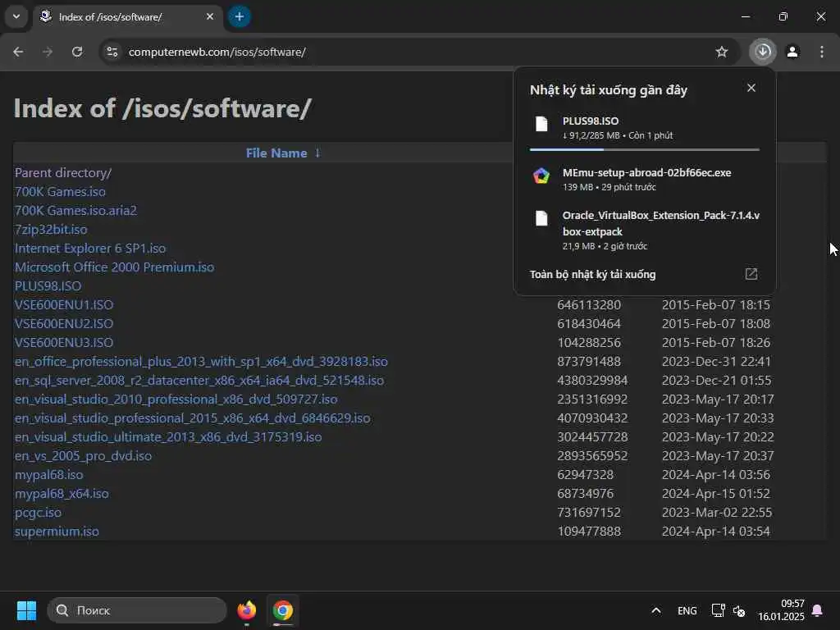Open Chrome's three-dot menu
This screenshot has height=630, width=840.
(x=822, y=52)
